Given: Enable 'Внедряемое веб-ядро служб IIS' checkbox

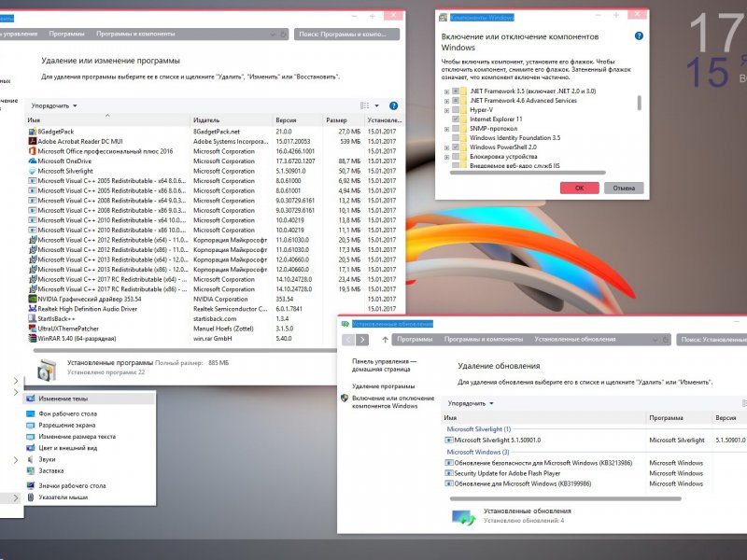Looking at the screenshot, I should [456, 166].
